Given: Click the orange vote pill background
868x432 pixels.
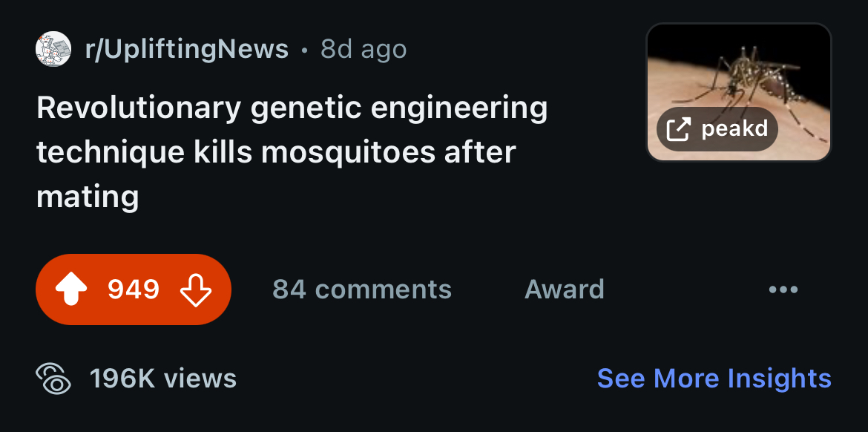Looking at the screenshot, I should tap(134, 289).
